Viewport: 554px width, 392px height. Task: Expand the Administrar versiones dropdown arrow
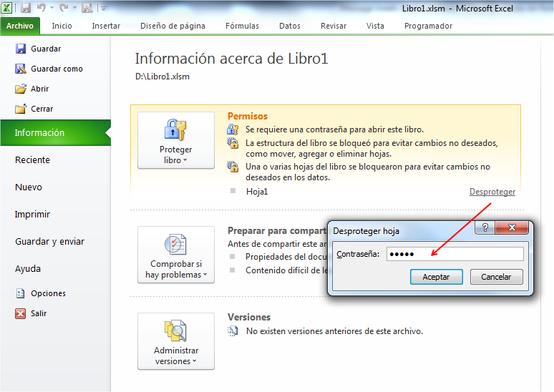coord(194,361)
